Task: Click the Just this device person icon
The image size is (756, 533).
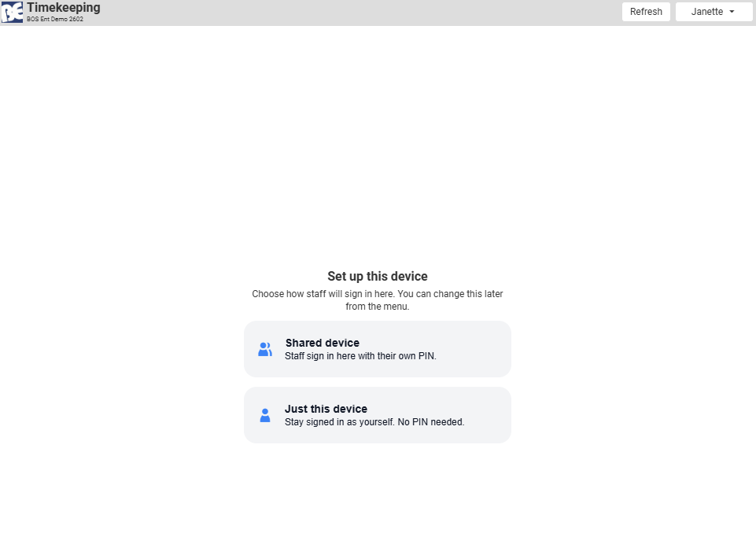Action: (265, 415)
